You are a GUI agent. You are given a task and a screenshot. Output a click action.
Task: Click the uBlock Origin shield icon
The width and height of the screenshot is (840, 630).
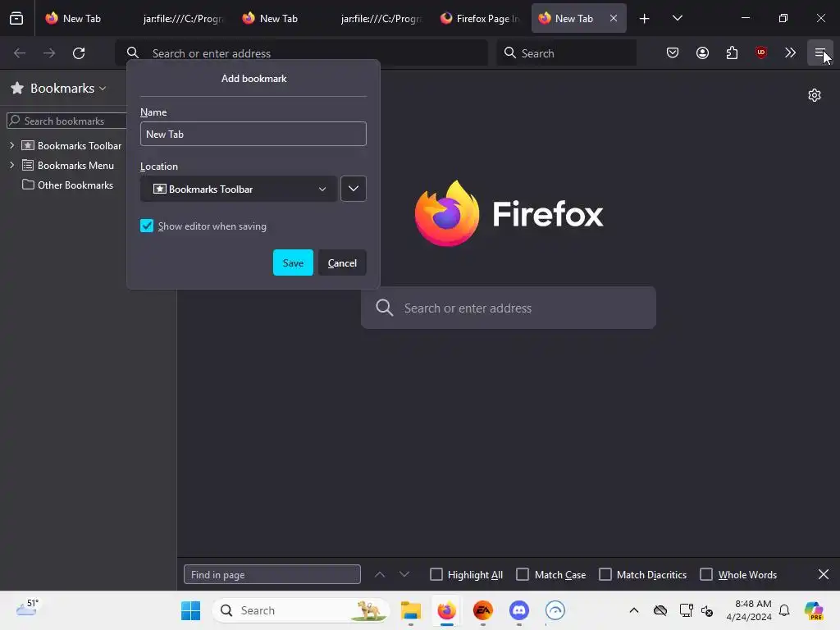pyautogui.click(x=760, y=52)
